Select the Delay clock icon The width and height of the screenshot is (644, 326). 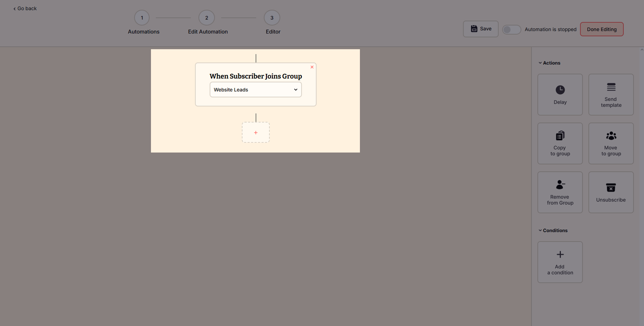560,90
